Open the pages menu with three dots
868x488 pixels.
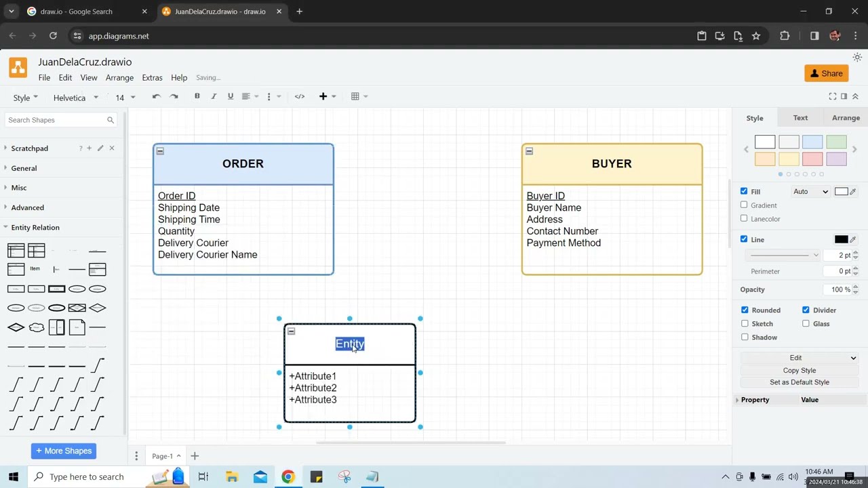coord(136,456)
